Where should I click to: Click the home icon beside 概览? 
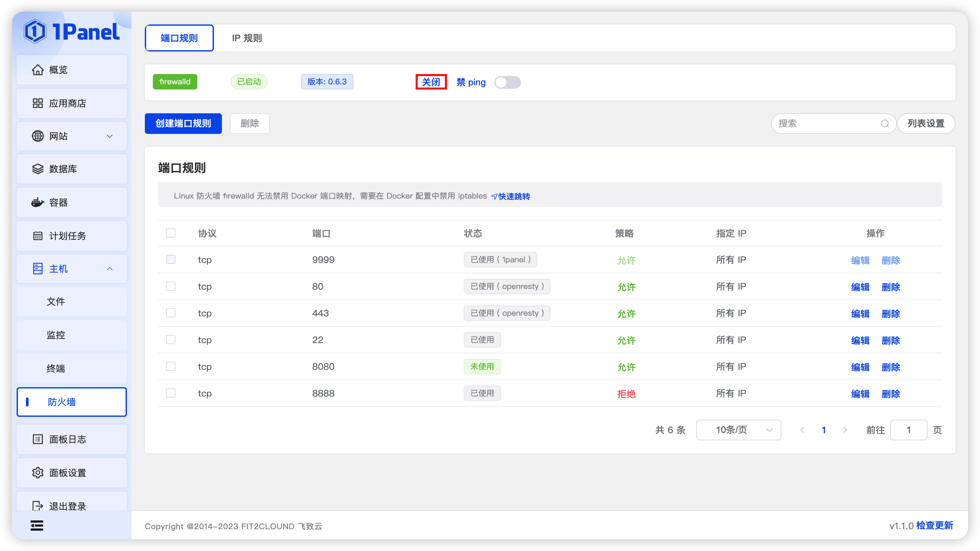tap(37, 70)
